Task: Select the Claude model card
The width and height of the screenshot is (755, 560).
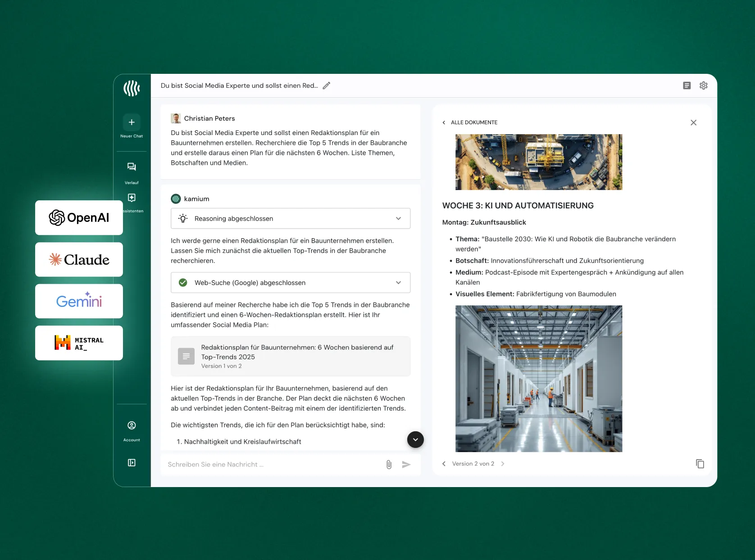Action: (x=79, y=259)
